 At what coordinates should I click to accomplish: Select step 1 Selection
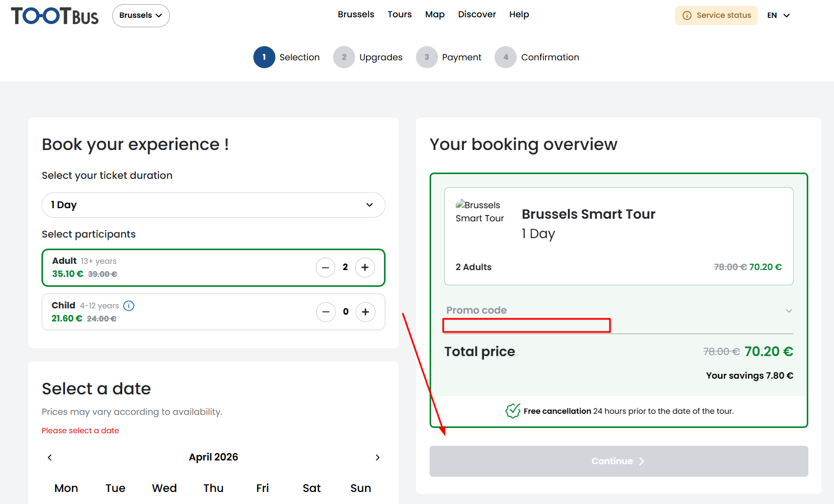286,57
